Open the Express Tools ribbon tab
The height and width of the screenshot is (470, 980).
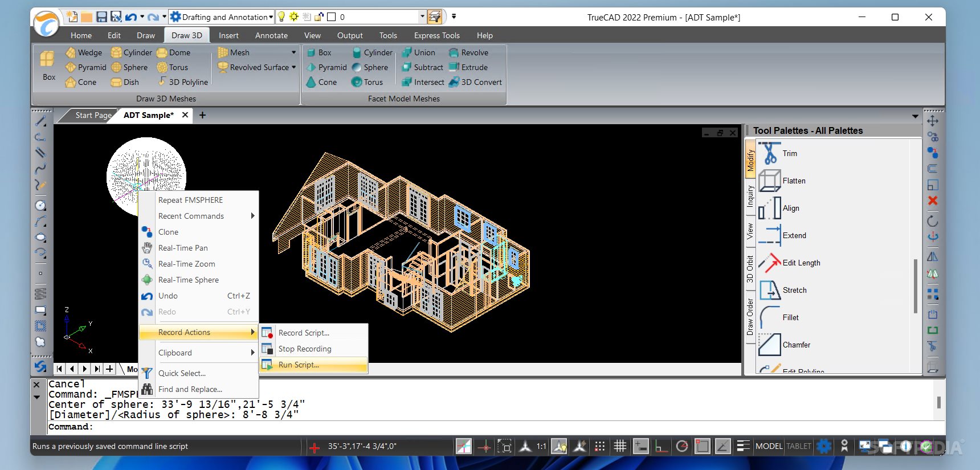tap(436, 35)
